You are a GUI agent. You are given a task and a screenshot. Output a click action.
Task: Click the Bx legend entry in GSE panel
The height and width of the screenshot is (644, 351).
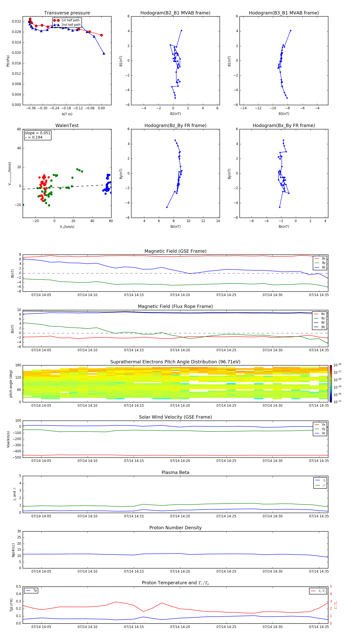coord(320,259)
